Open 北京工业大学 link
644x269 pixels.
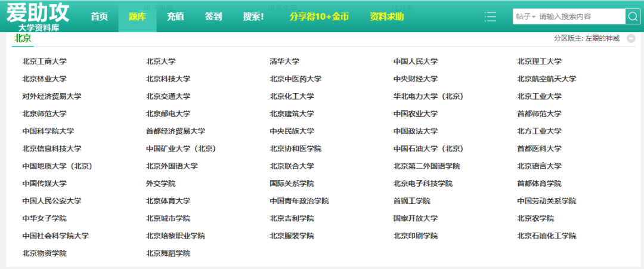click(x=539, y=97)
